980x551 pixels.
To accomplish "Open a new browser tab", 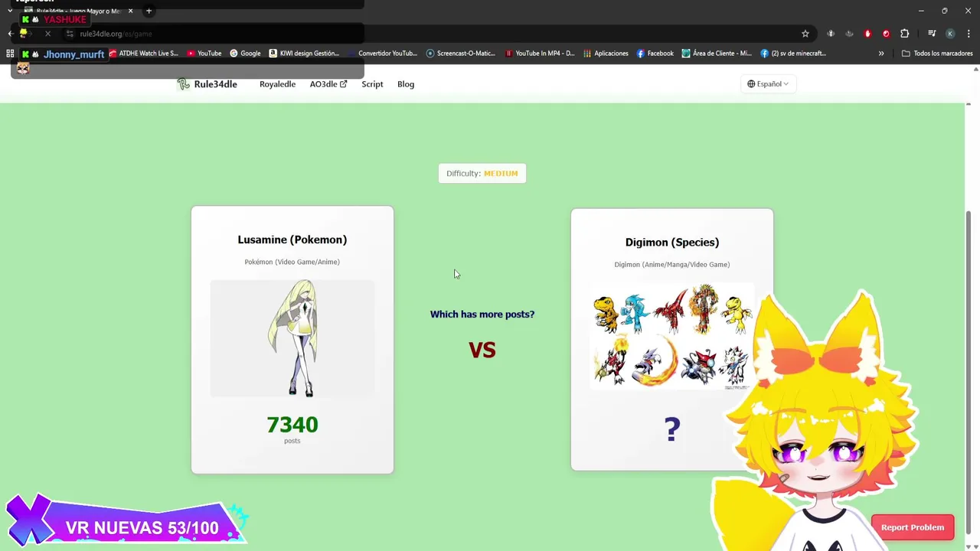I will click(x=149, y=11).
